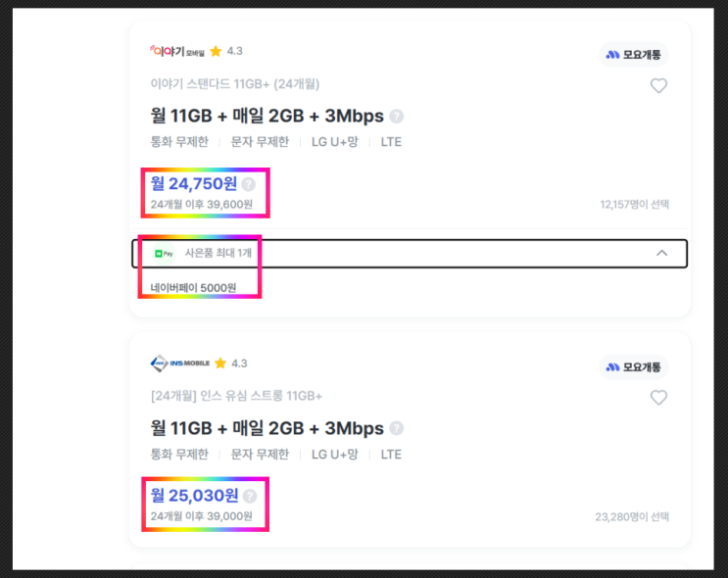Open the 이야기 스탠다드 11GB+ (24개월) plan link
Screen dimensions: 728x578
click(235, 84)
